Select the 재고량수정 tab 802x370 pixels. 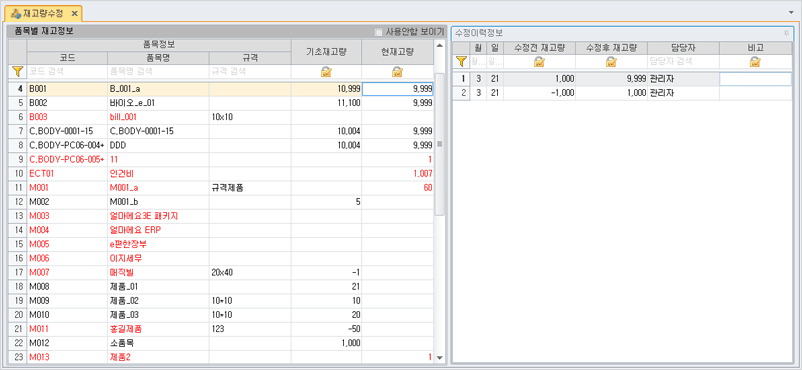(x=43, y=13)
